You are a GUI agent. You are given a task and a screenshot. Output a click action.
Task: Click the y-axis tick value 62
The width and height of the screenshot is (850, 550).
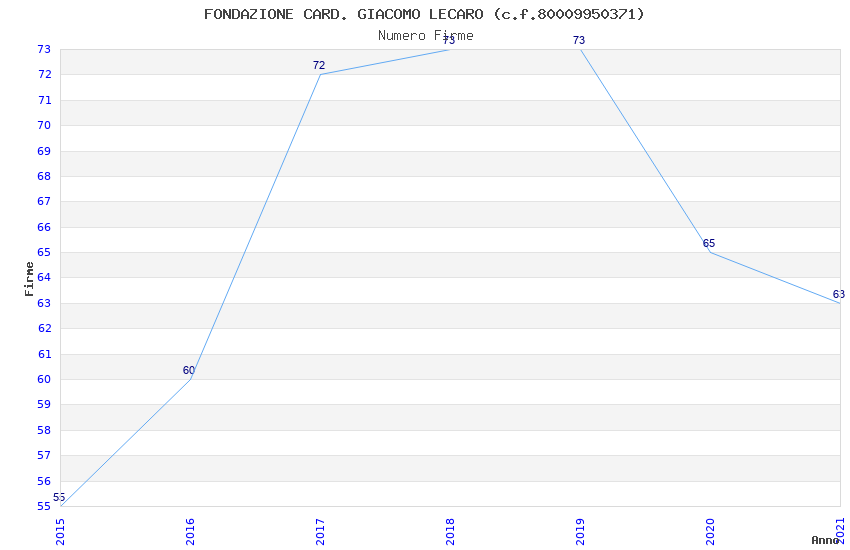(44, 328)
